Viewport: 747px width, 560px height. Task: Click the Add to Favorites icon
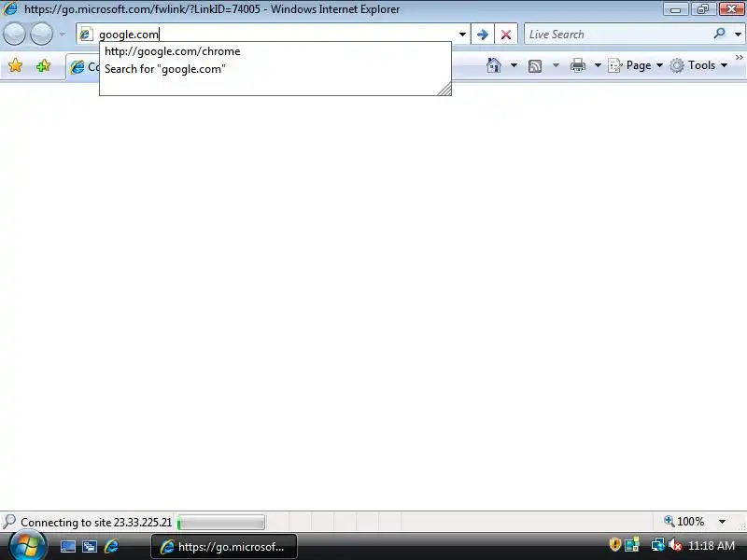pos(43,65)
